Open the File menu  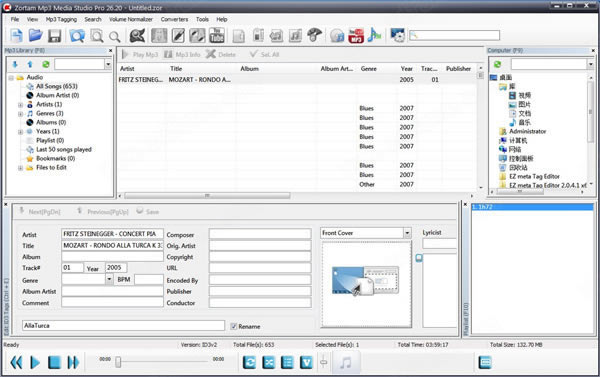point(15,19)
